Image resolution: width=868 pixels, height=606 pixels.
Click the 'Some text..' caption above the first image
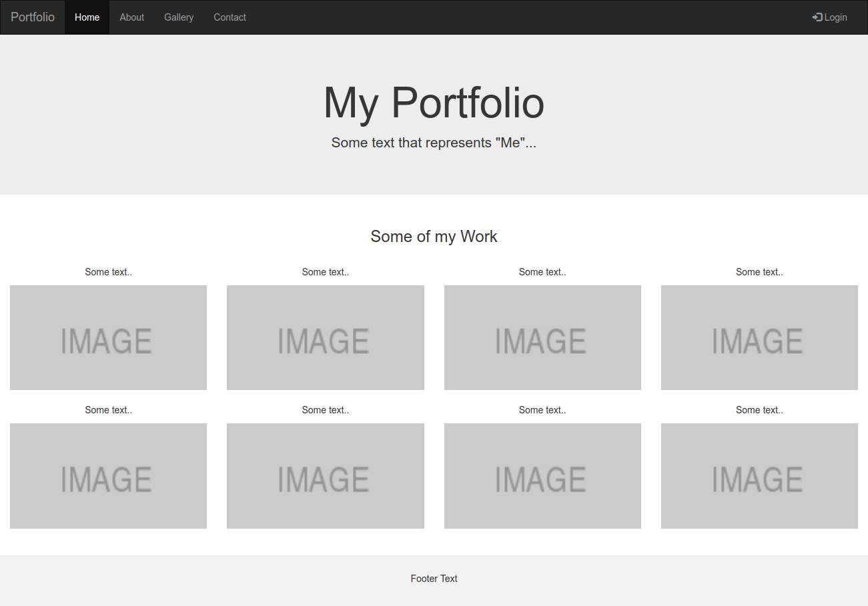pos(108,271)
